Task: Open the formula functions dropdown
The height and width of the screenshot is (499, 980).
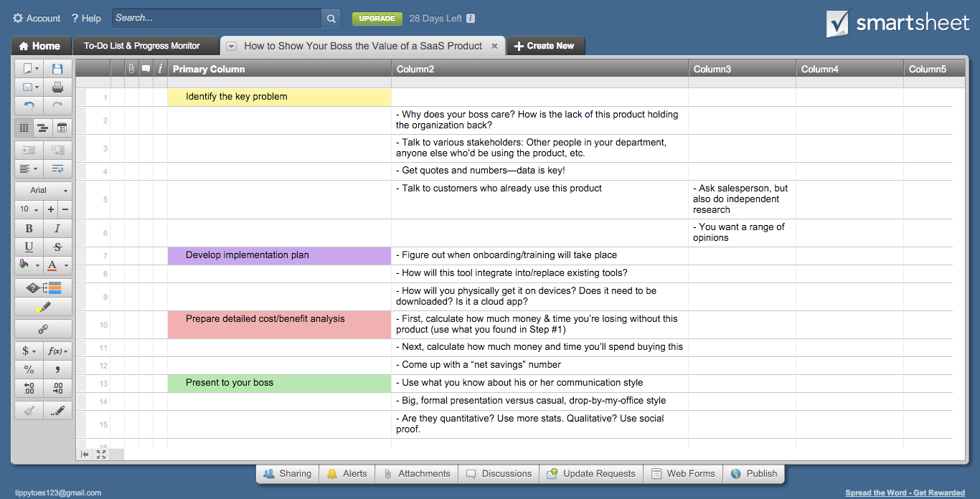Action: (57, 351)
